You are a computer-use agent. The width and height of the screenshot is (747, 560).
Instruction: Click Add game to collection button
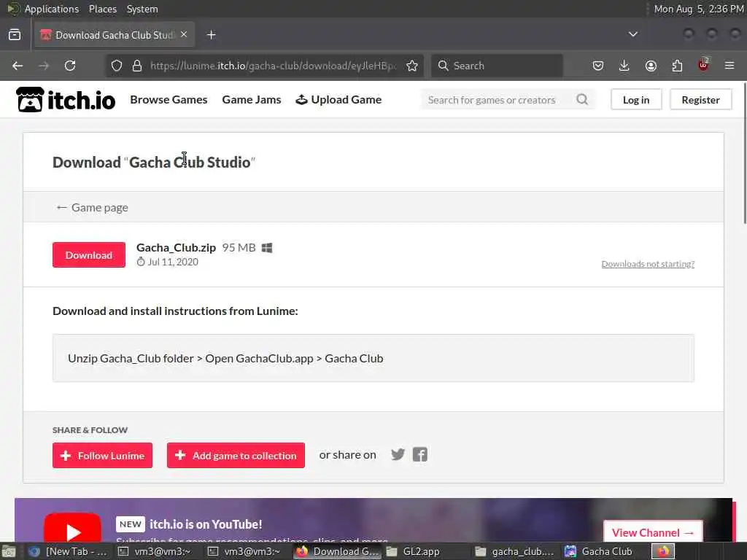[x=236, y=455]
